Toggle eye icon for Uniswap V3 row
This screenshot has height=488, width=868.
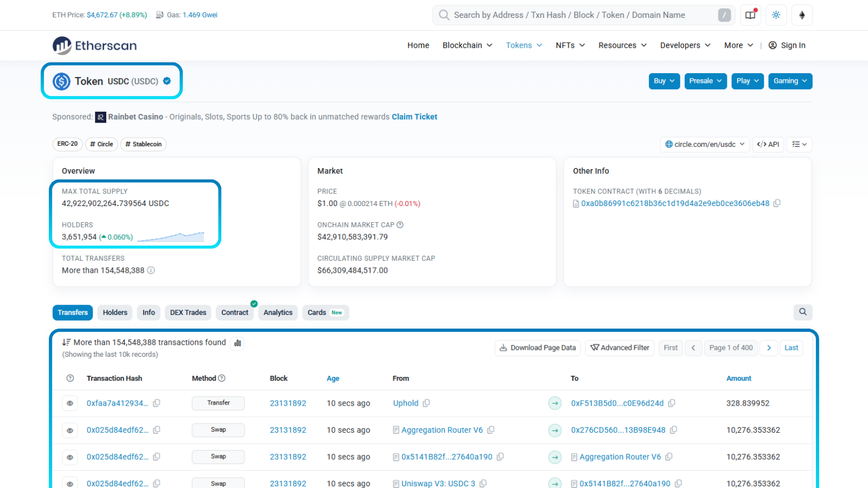70,483
